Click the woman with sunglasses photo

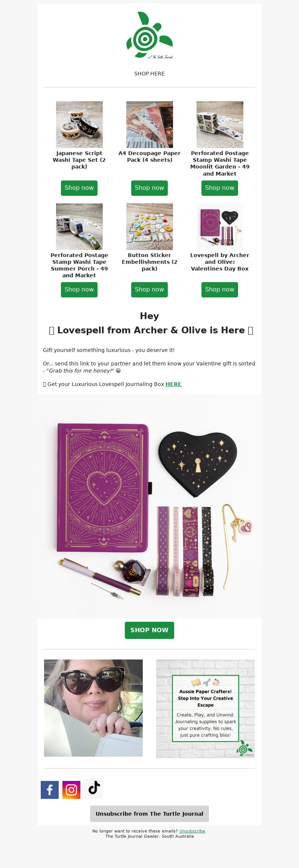[93, 708]
